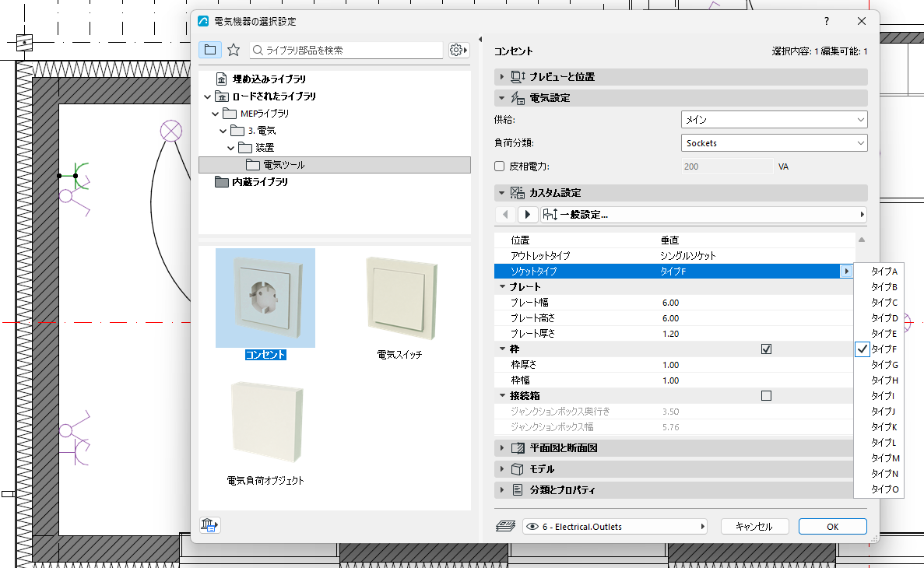Open the 負荷分類 dropdown showing Sockets
The height and width of the screenshot is (568, 924).
(774, 143)
